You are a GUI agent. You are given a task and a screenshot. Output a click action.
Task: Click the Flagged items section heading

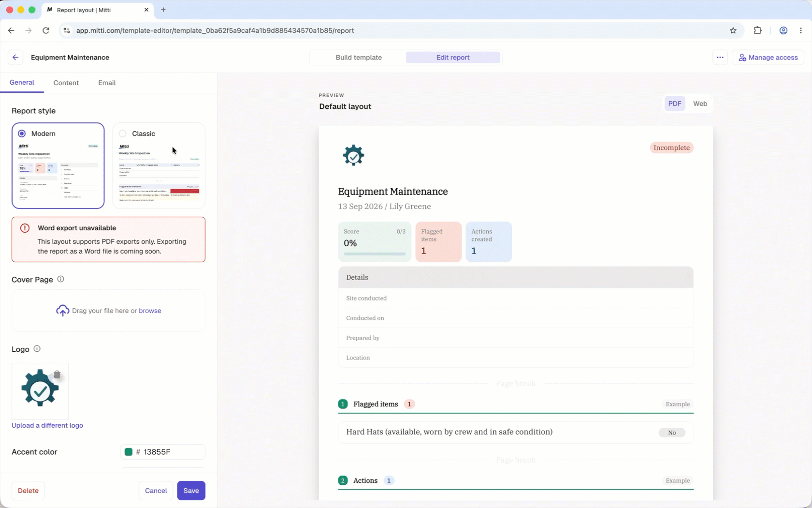(376, 404)
